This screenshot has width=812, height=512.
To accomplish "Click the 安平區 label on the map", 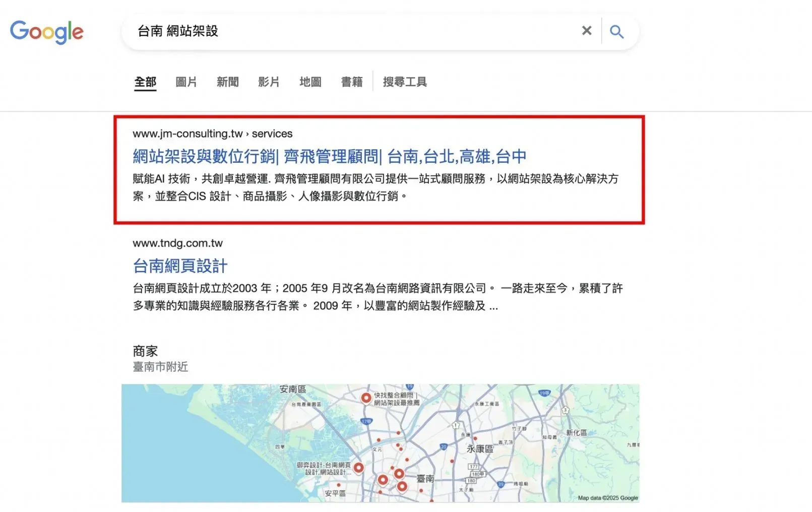I will [x=335, y=493].
